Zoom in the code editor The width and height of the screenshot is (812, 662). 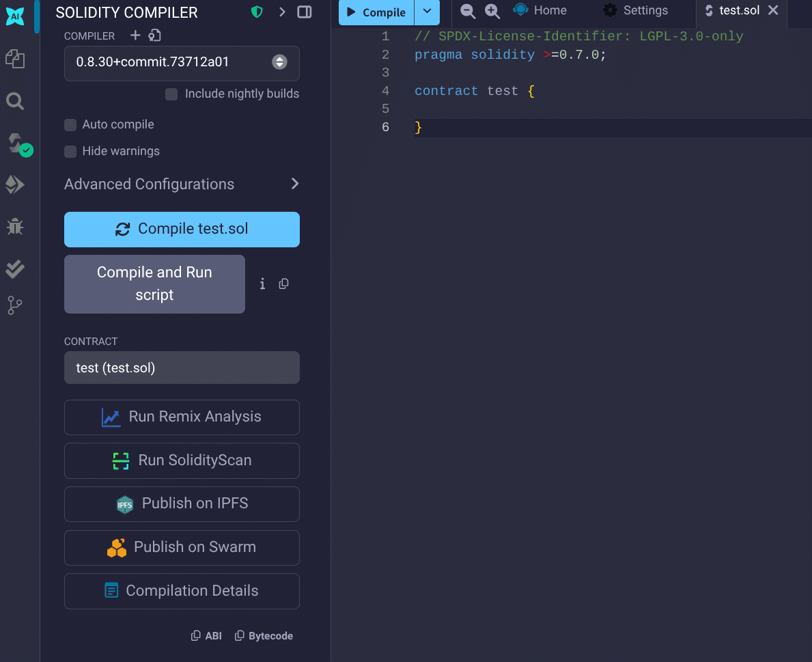coord(492,11)
